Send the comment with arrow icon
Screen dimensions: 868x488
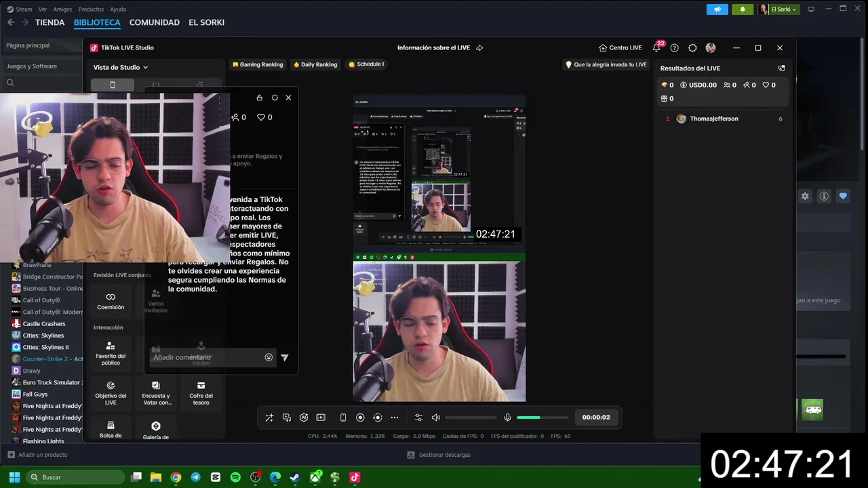[x=285, y=357]
